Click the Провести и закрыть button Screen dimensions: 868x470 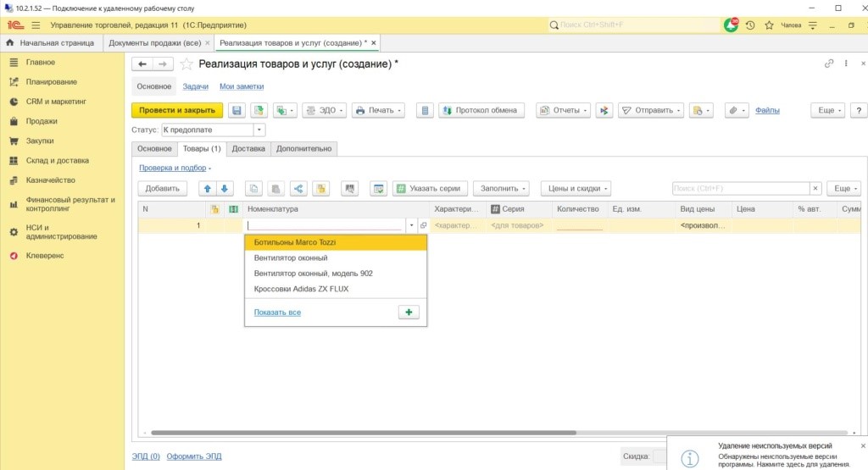(177, 111)
